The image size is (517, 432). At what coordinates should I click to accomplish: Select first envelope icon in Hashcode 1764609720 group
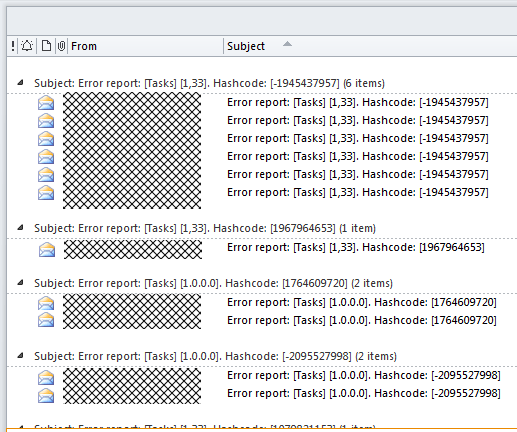point(46,303)
